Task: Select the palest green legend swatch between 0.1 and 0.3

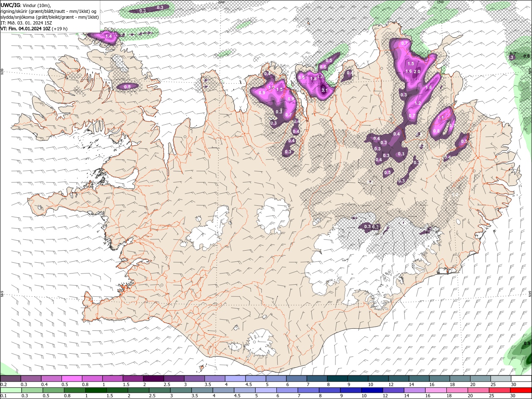Action: (x=11, y=390)
